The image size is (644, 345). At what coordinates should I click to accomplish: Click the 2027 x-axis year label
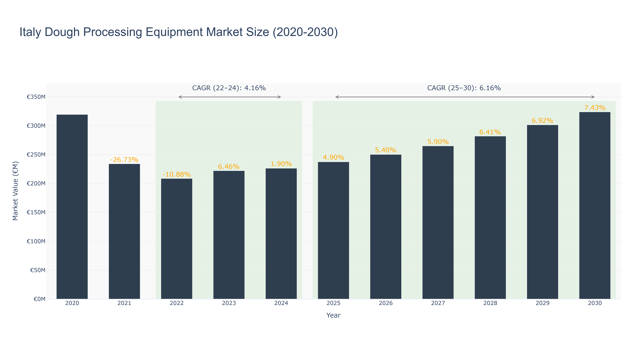(x=438, y=303)
